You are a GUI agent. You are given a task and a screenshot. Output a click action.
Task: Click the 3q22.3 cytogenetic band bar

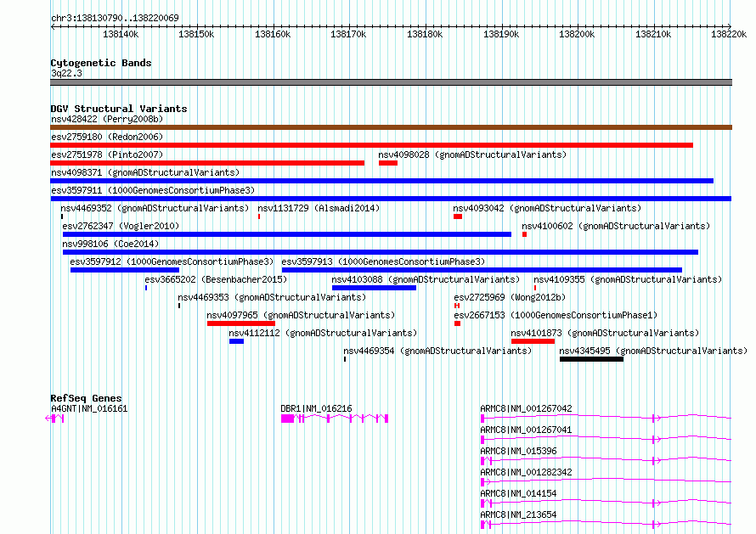coord(391,82)
